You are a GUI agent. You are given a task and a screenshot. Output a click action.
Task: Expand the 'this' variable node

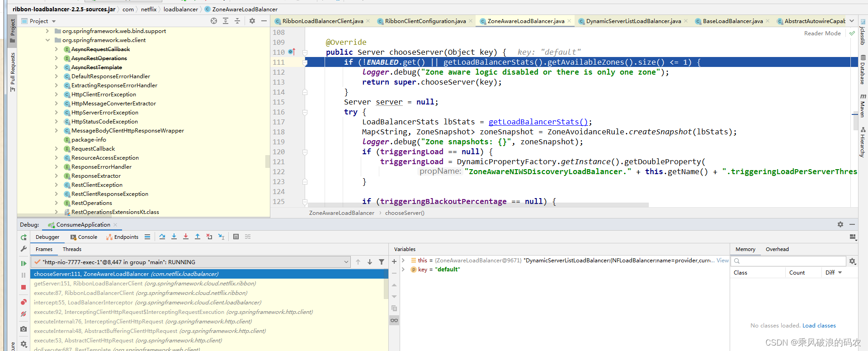403,261
